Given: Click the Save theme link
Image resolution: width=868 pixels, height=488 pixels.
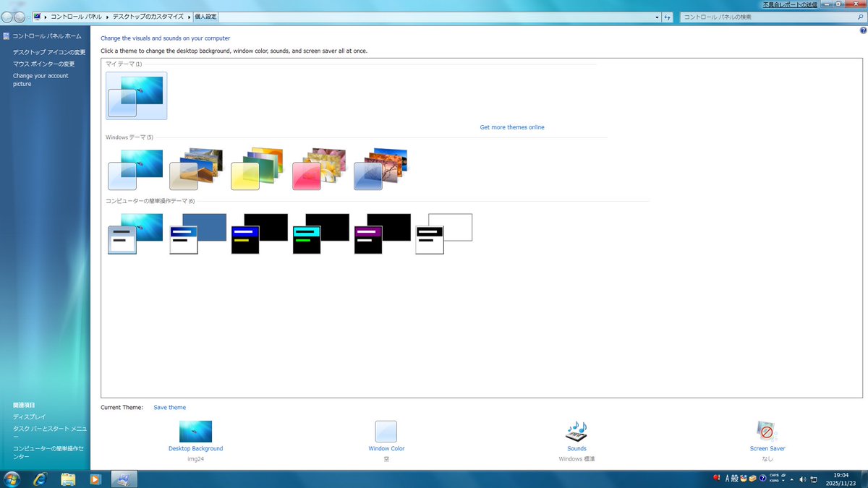Looking at the screenshot, I should coord(169,407).
